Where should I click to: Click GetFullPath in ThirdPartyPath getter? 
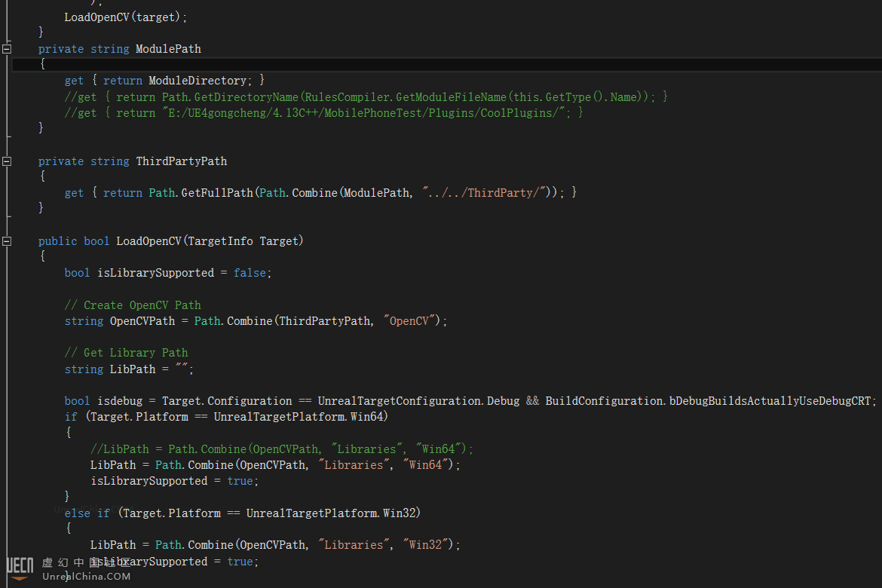pos(217,193)
